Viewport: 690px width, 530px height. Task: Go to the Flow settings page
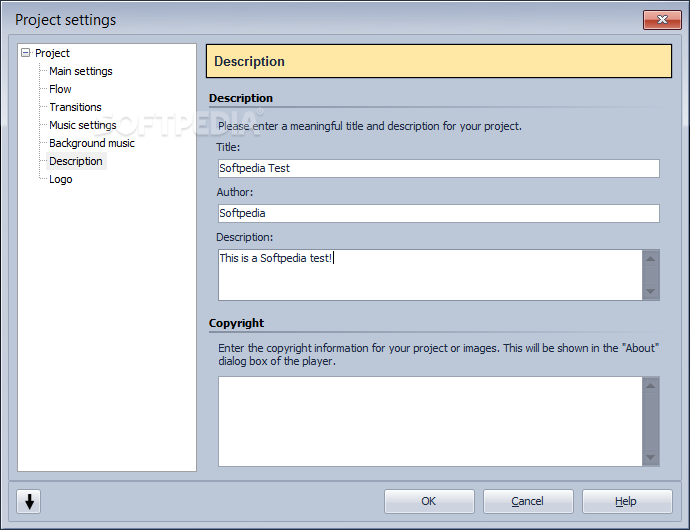[x=60, y=89]
